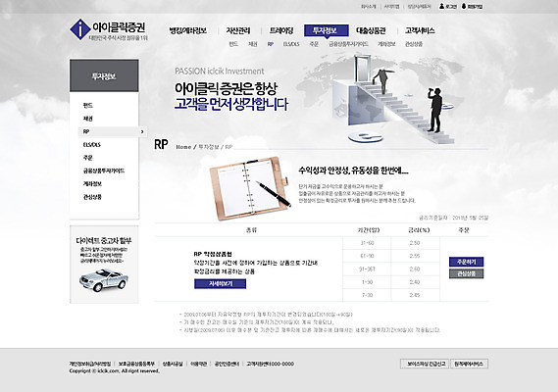Click the 로그인 link text at top
This screenshot has height=392, width=558.
[451, 7]
